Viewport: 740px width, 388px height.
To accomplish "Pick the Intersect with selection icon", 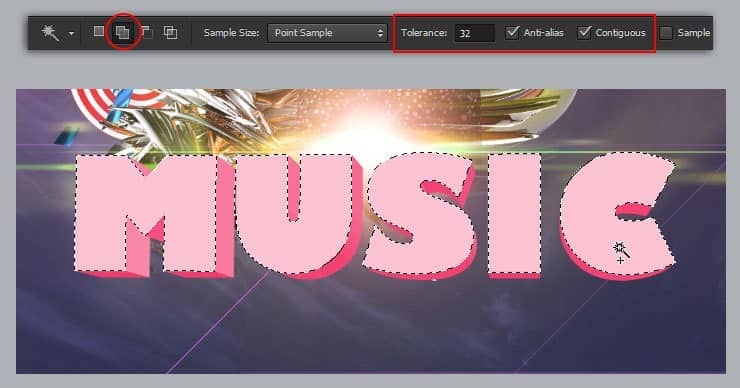I will pyautogui.click(x=170, y=33).
